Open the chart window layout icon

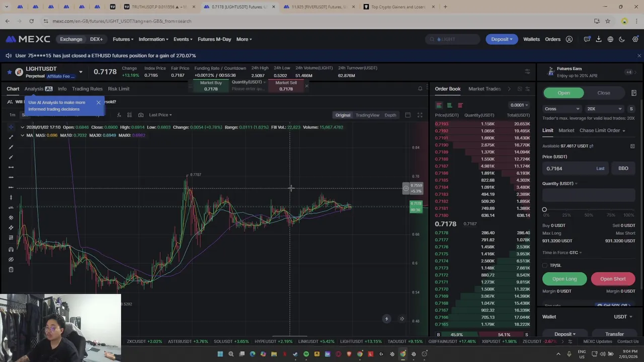(408, 115)
